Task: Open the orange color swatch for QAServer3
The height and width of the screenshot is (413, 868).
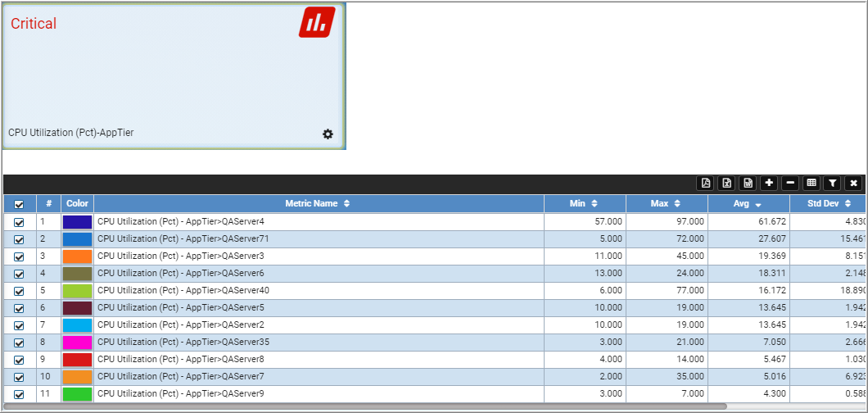Action: tap(78, 256)
